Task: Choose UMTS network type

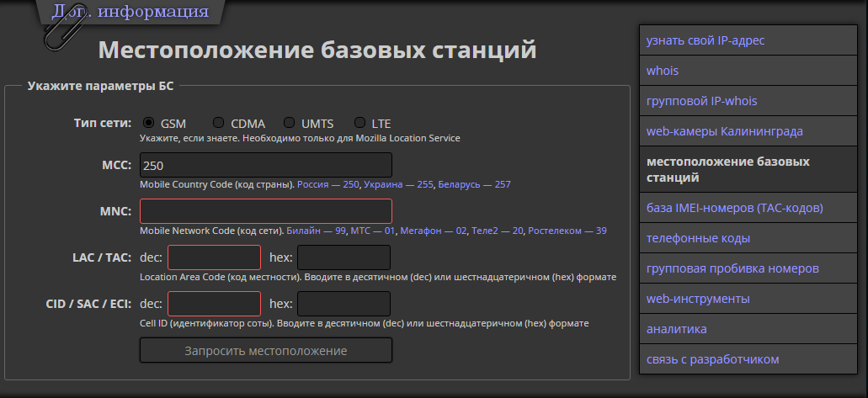Action: tap(290, 123)
